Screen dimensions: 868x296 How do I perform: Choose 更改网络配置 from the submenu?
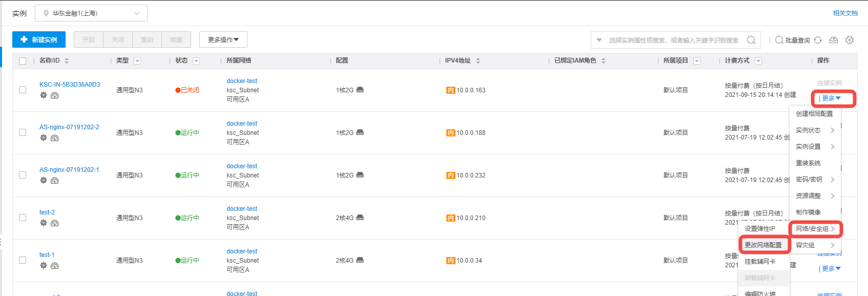[763, 245]
